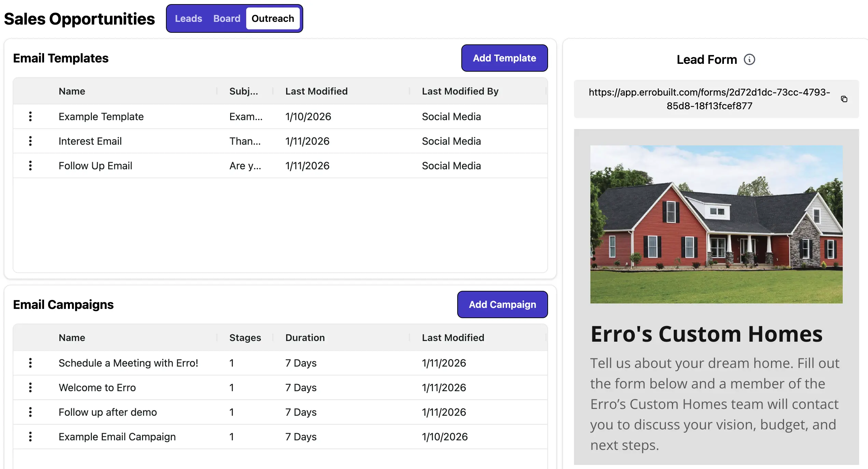The image size is (868, 469).
Task: Open the Follow up after demo three-dot menu
Action: click(x=30, y=412)
